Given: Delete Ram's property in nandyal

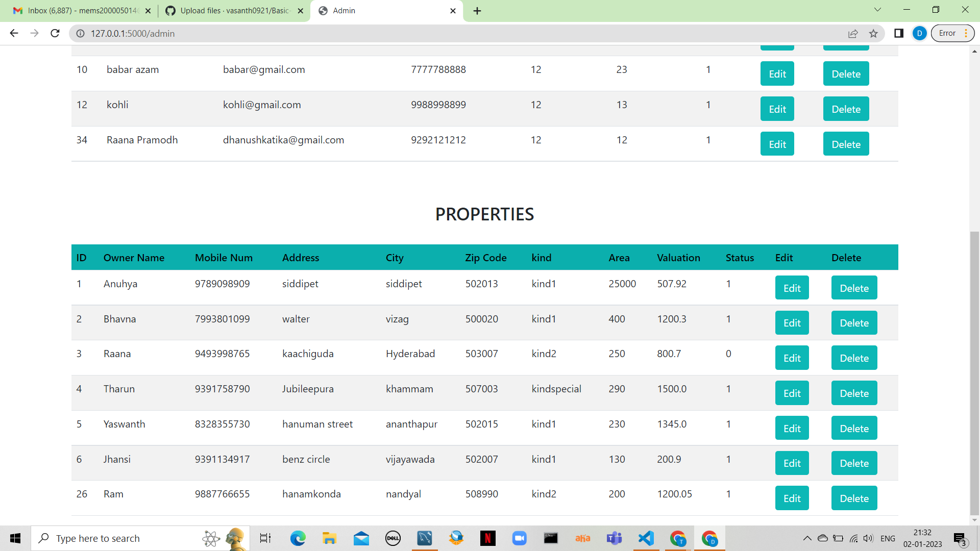Looking at the screenshot, I should (x=853, y=498).
